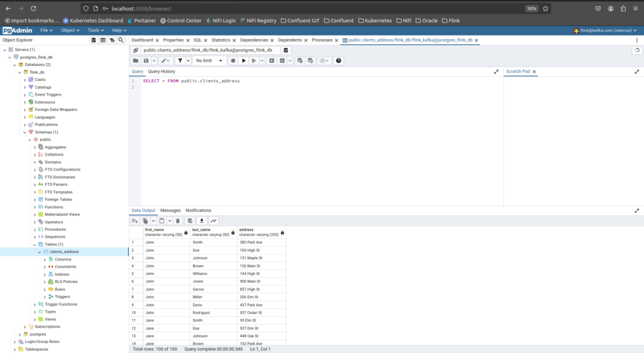Click the Execute query play button

(x=243, y=61)
